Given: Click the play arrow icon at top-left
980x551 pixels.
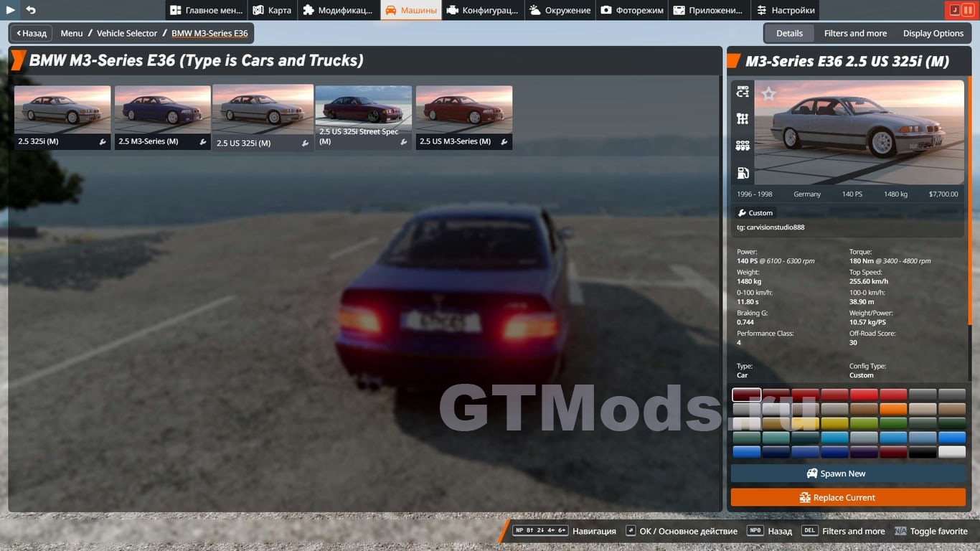Looking at the screenshot, I should click(x=10, y=10).
